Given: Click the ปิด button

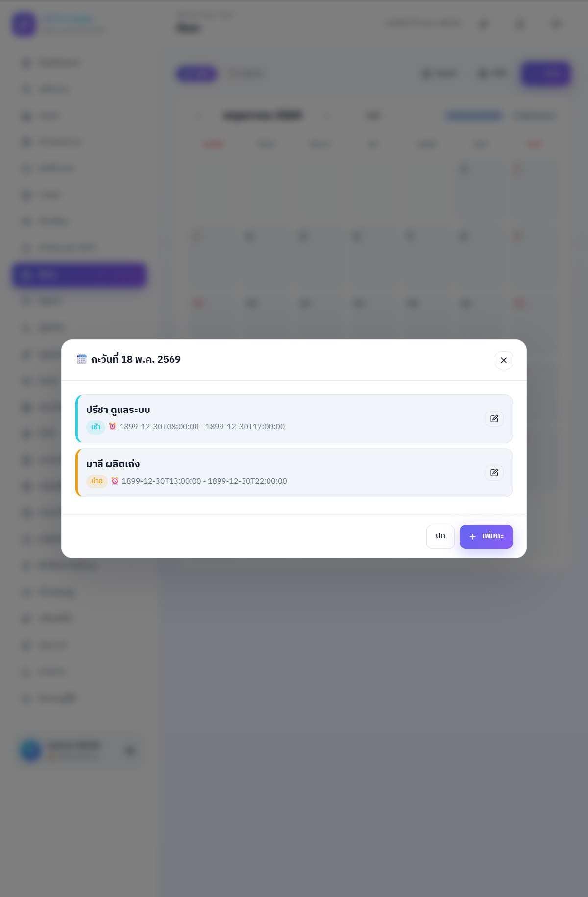Looking at the screenshot, I should pos(441,536).
